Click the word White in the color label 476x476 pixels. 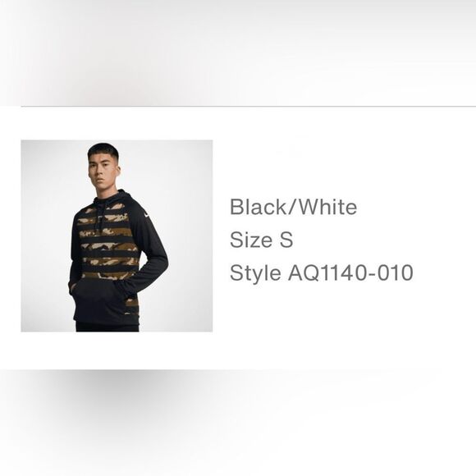329,207
